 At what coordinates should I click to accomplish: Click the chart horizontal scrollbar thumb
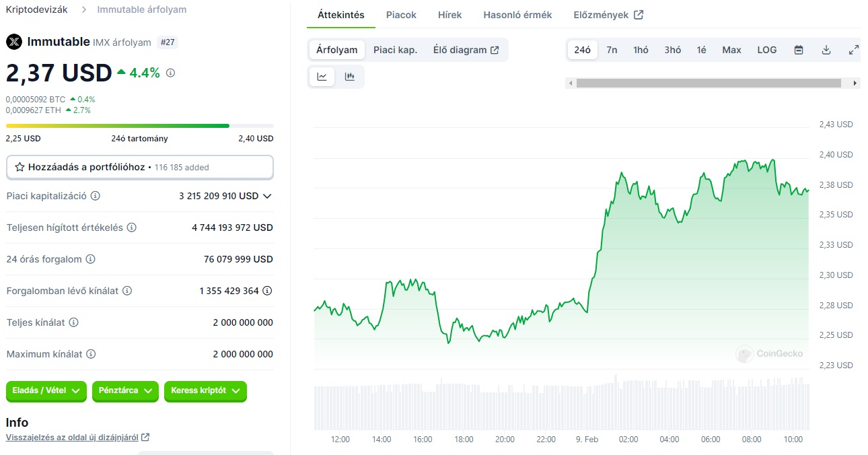(x=709, y=83)
